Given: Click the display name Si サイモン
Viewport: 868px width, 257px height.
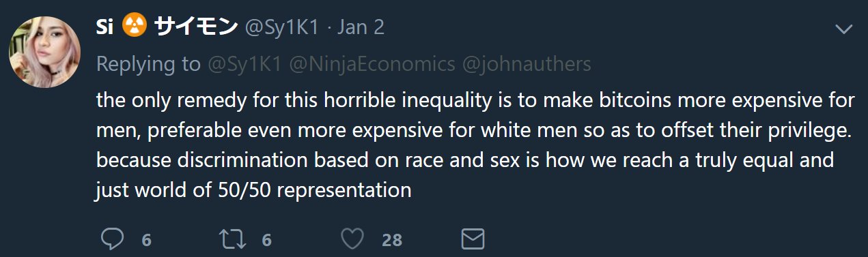Looking at the screenshot, I should pos(167,27).
